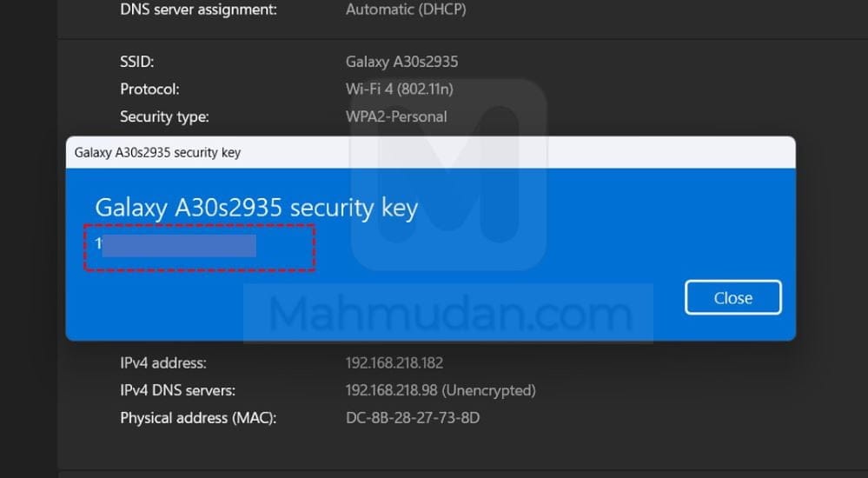868x478 pixels.
Task: Click the 192.168.218.98 (Unencrypted) DNS value
Action: coord(441,390)
